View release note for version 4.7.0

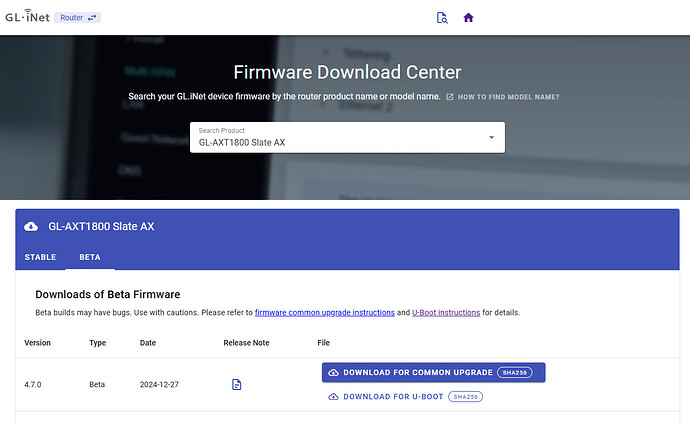(236, 384)
